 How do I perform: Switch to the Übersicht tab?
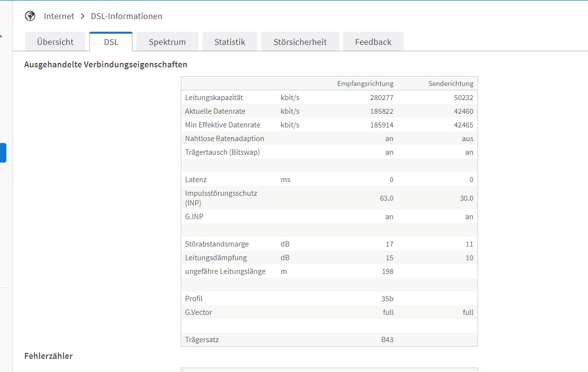coord(55,42)
